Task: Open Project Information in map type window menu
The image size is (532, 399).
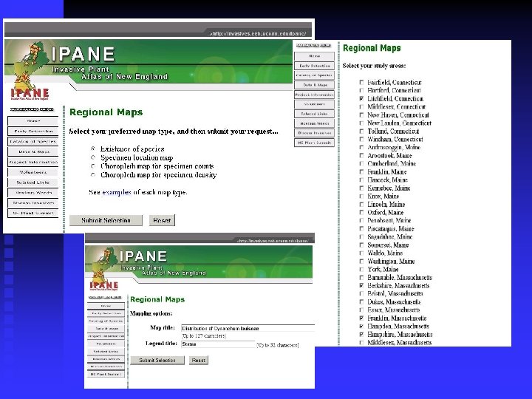Action: [33, 162]
